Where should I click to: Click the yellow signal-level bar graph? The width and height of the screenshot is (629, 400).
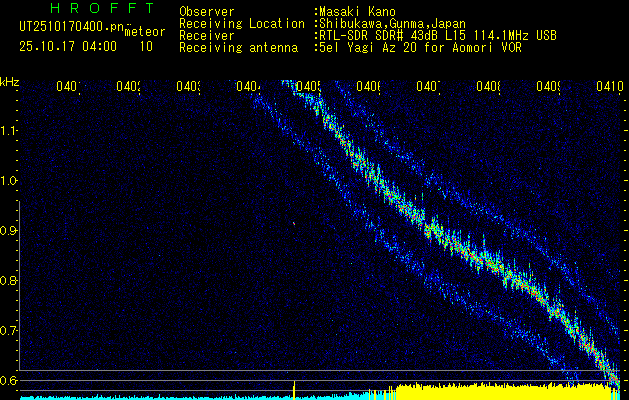click(x=501, y=392)
